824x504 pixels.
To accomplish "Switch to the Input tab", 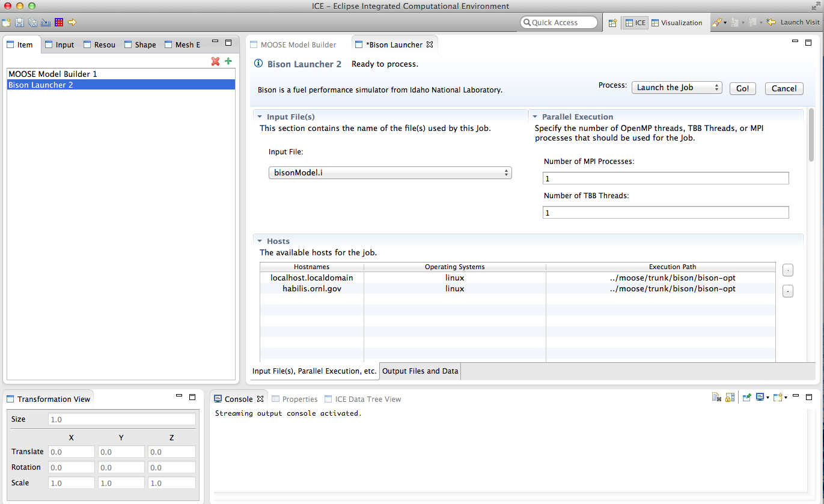I will point(60,44).
